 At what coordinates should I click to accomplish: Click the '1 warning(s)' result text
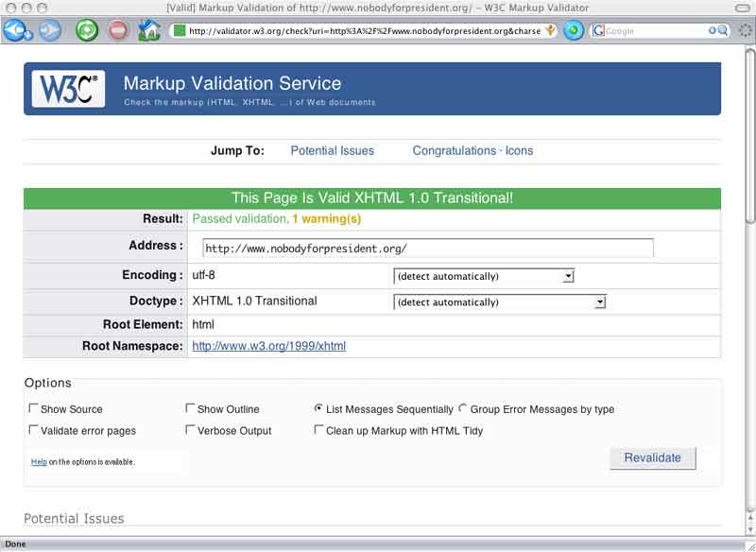[327, 219]
